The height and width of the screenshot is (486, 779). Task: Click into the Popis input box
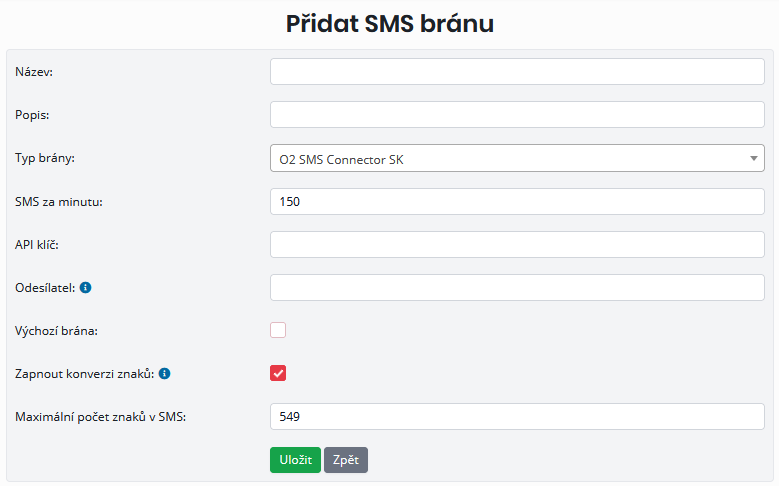516,115
